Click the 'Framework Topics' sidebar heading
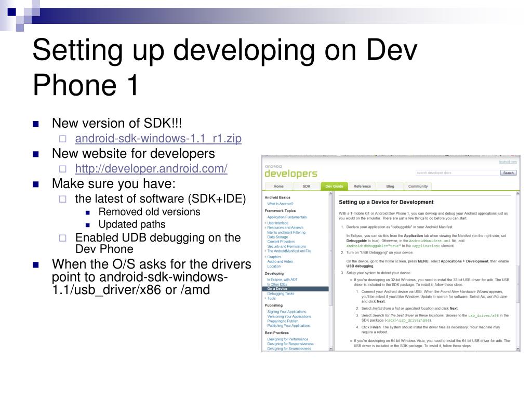This screenshot has width=532, height=399. pos(280,211)
